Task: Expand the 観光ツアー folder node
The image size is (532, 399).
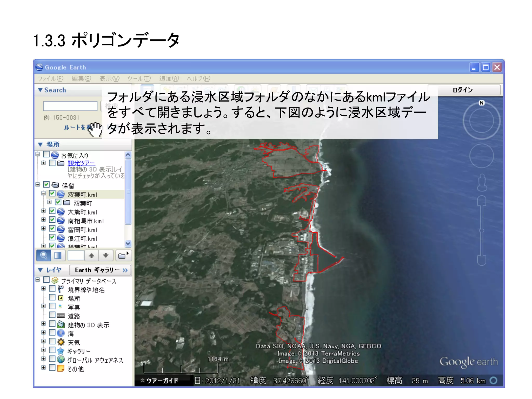Action: (43, 163)
